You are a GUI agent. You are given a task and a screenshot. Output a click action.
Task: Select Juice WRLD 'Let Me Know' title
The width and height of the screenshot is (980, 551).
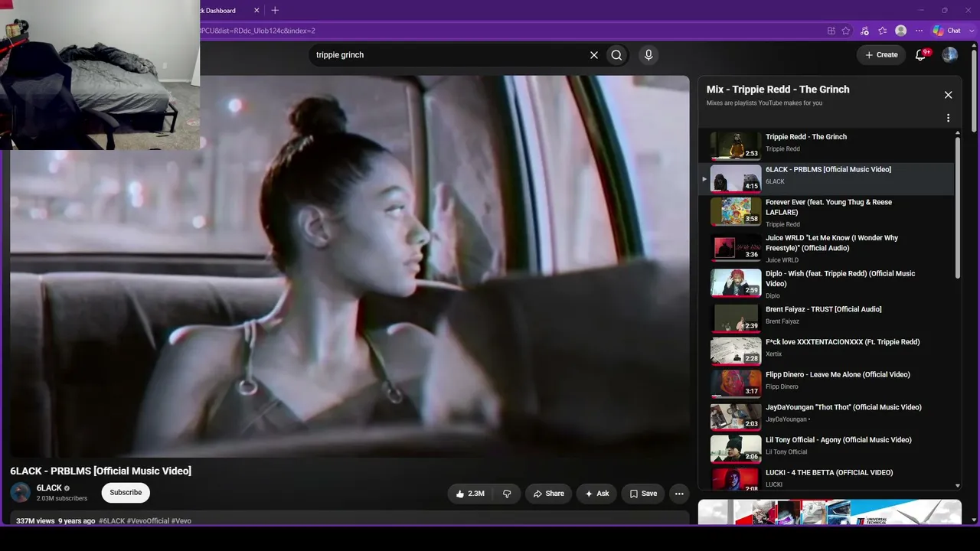(x=831, y=243)
